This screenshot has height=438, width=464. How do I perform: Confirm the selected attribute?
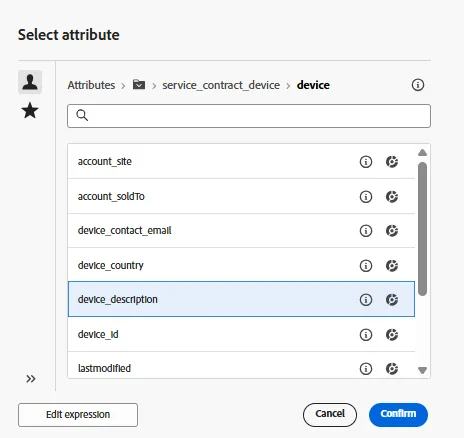[398, 415]
